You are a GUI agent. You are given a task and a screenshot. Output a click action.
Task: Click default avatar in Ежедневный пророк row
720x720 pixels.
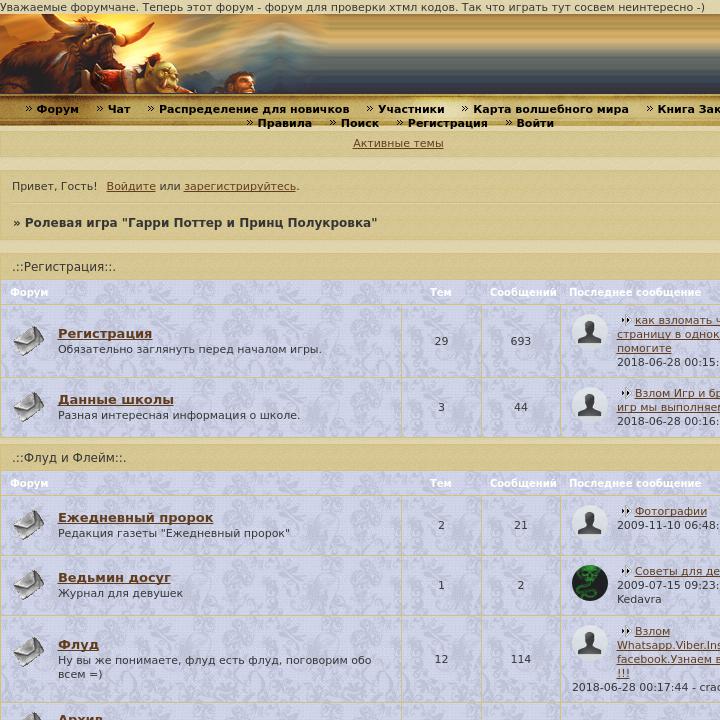tap(590, 523)
